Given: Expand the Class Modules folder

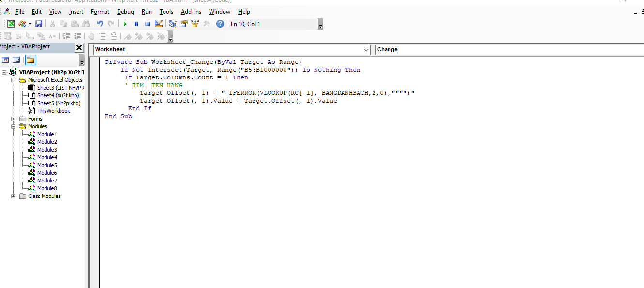Looking at the screenshot, I should [x=14, y=196].
